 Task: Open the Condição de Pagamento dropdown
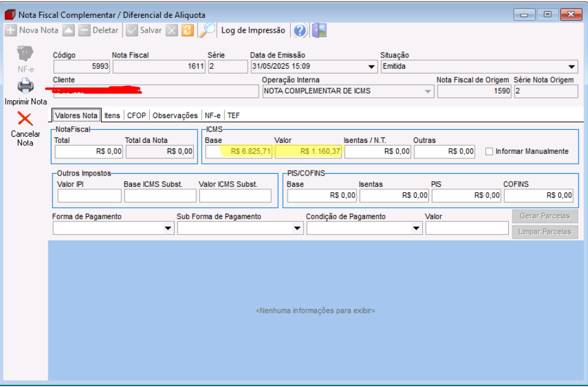tap(416, 228)
